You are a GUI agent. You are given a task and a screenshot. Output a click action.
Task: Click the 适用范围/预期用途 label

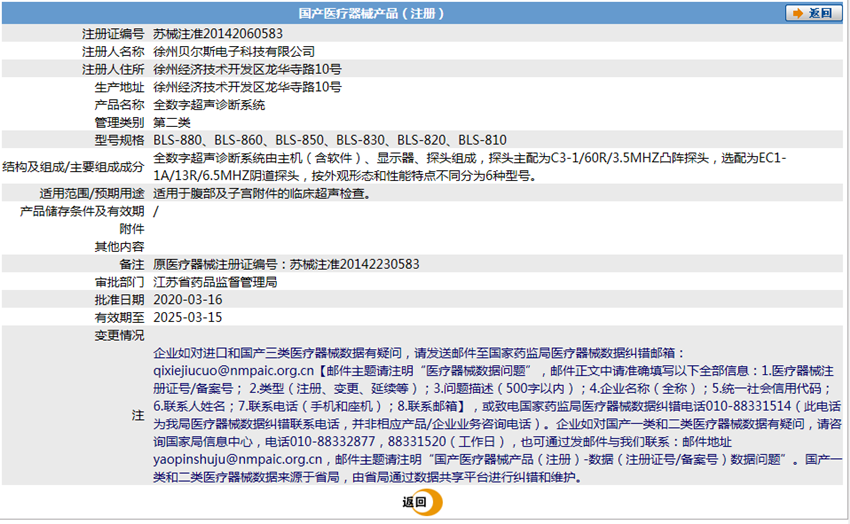92,193
